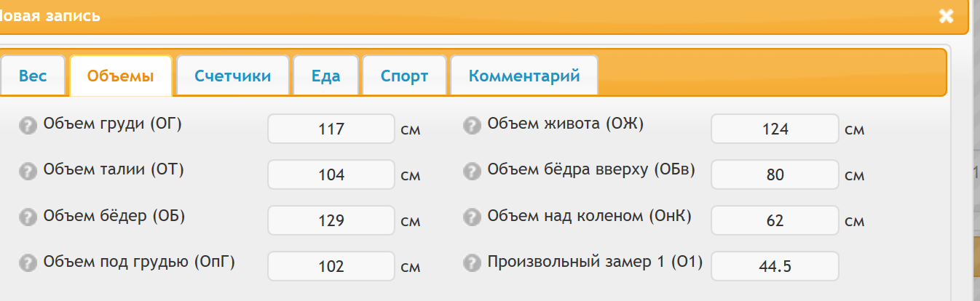Click help icon beside Объем талии (ОТ)
Screen dimensions: 980x301
(28, 171)
